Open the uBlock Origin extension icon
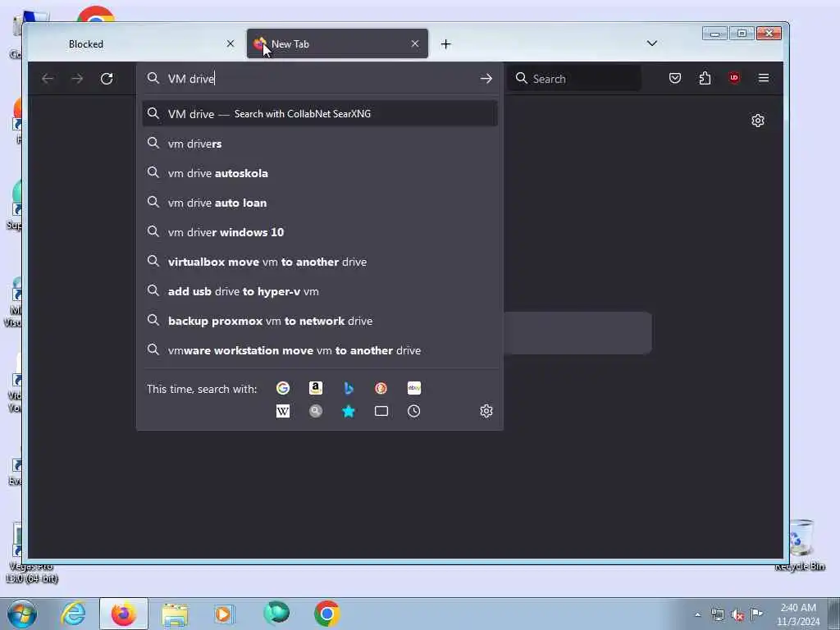840x630 pixels. 734,78
